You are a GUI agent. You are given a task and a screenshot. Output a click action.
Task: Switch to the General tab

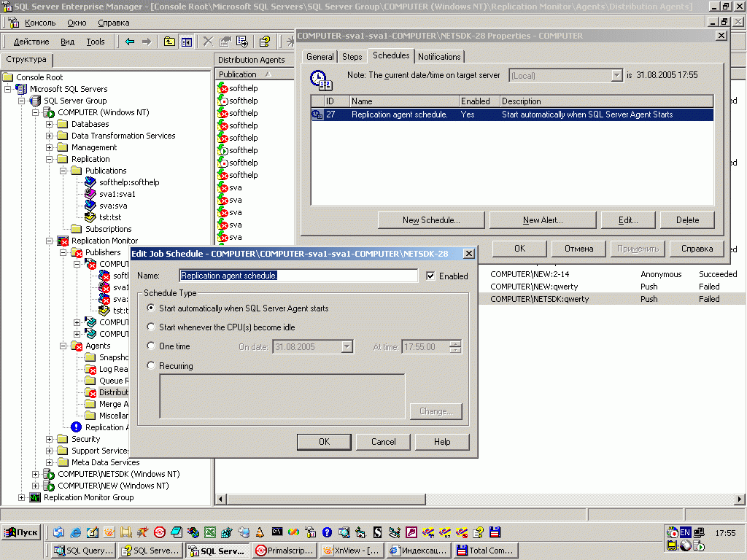coord(320,57)
